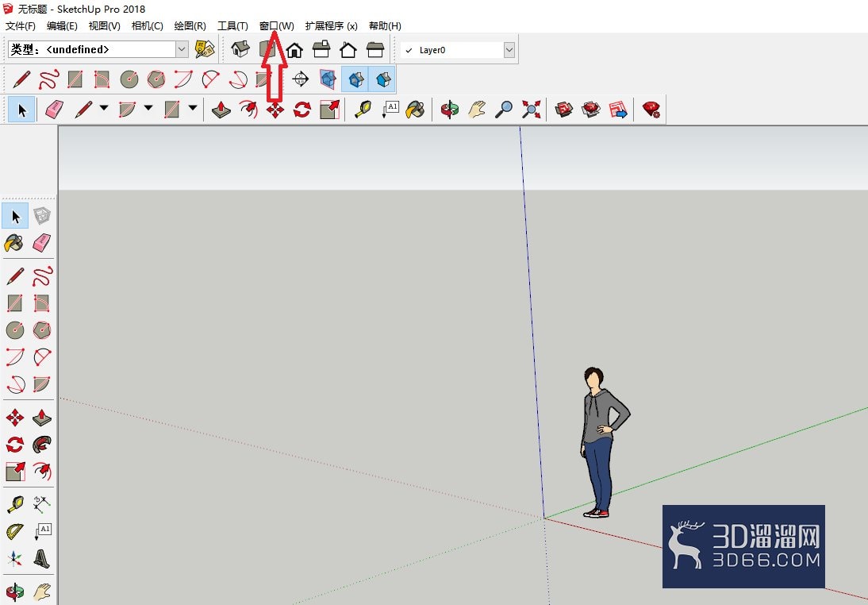Screen dimensions: 868x605
Task: Open the Extension Warehouse ruby icon
Action: [651, 109]
